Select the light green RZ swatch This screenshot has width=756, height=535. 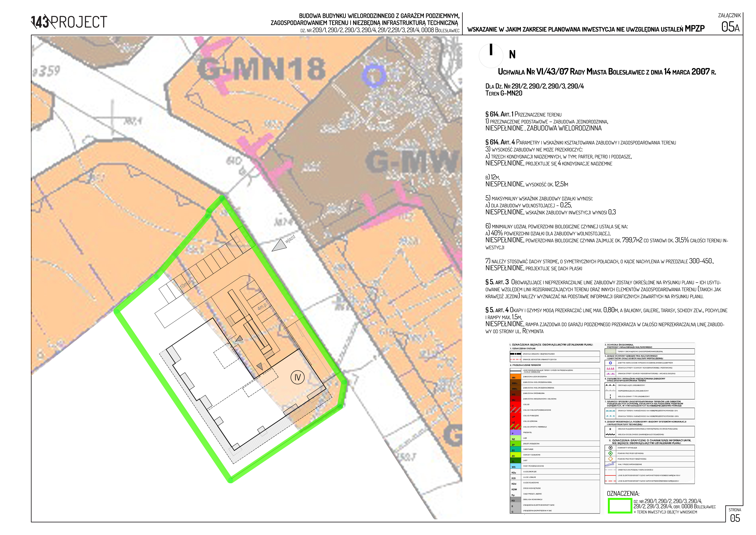[x=516, y=438]
